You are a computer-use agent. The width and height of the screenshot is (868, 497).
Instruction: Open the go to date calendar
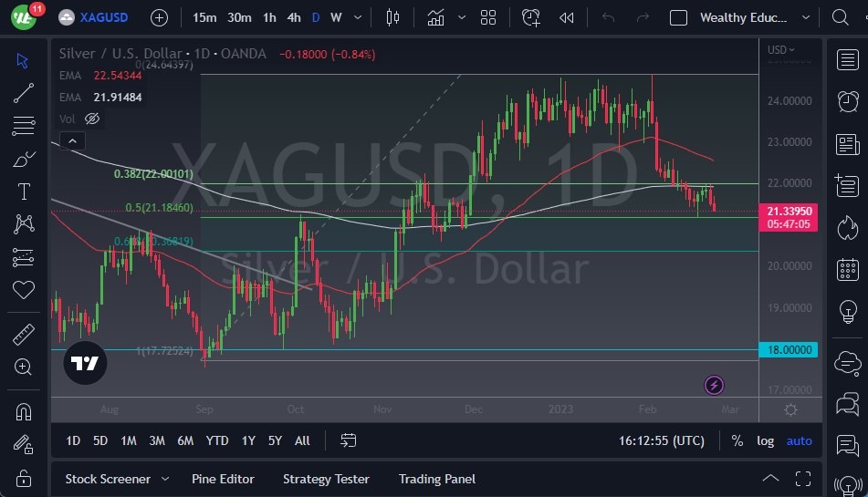click(348, 440)
